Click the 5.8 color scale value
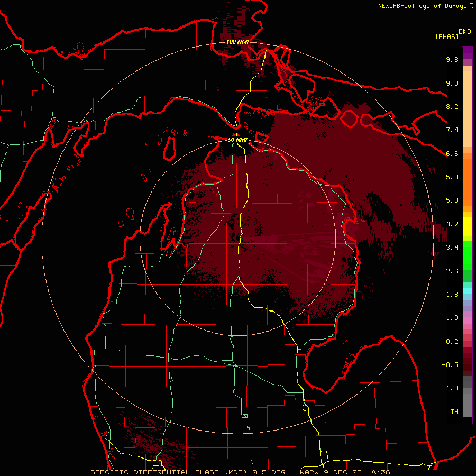The width and height of the screenshot is (476, 476). 452,177
